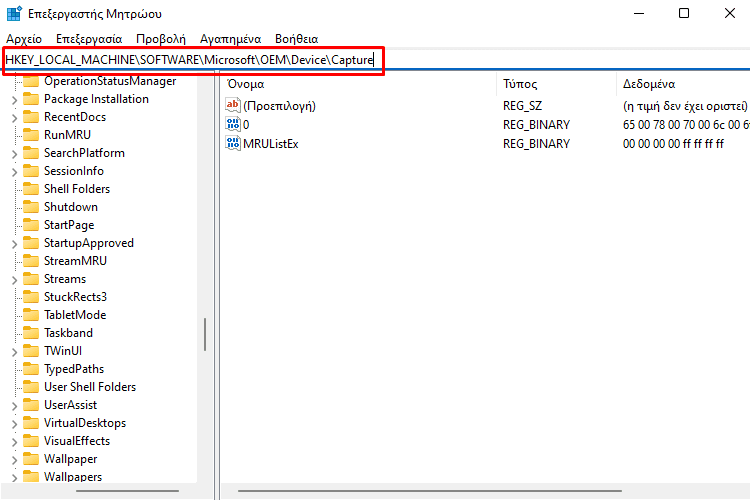750x500 pixels.
Task: Click the TypedPaths folder icon
Action: (31, 369)
